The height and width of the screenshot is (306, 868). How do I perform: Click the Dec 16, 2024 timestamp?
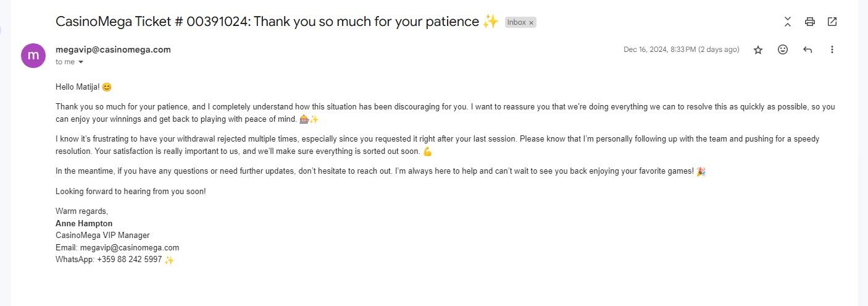pos(681,49)
